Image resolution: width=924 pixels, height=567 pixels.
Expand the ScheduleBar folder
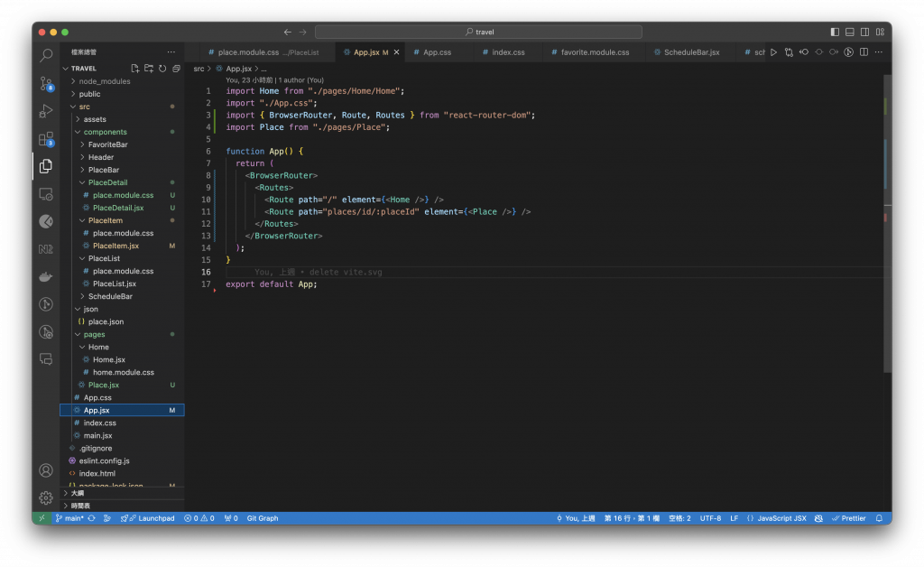point(110,296)
